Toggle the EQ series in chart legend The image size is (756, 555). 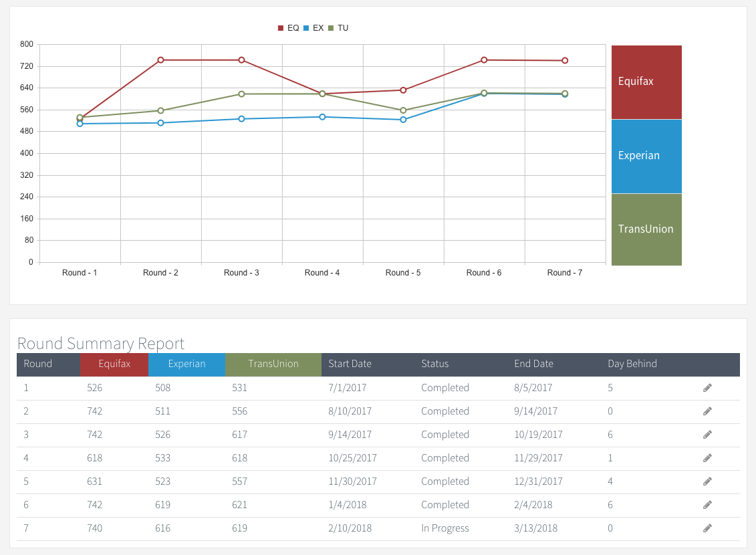click(288, 28)
